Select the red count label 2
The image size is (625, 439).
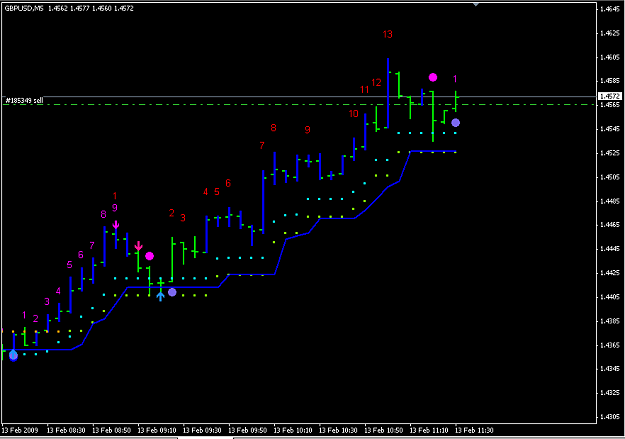pyautogui.click(x=172, y=213)
